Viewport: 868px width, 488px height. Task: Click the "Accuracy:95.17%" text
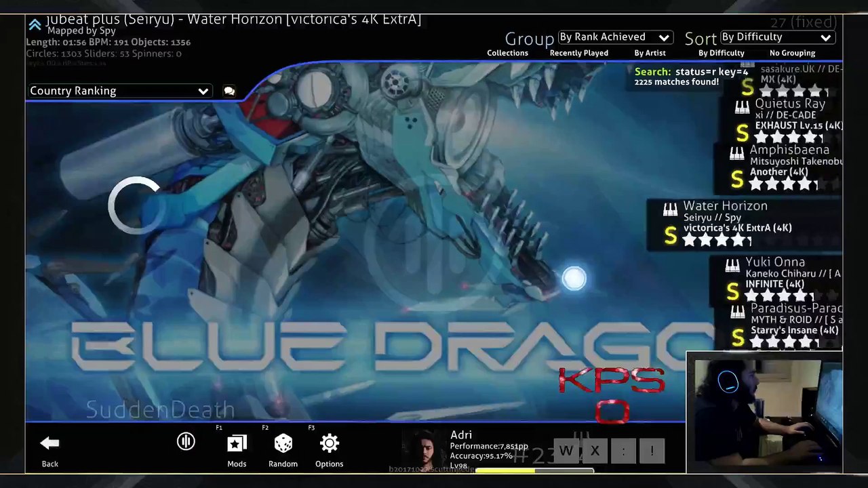click(x=481, y=456)
